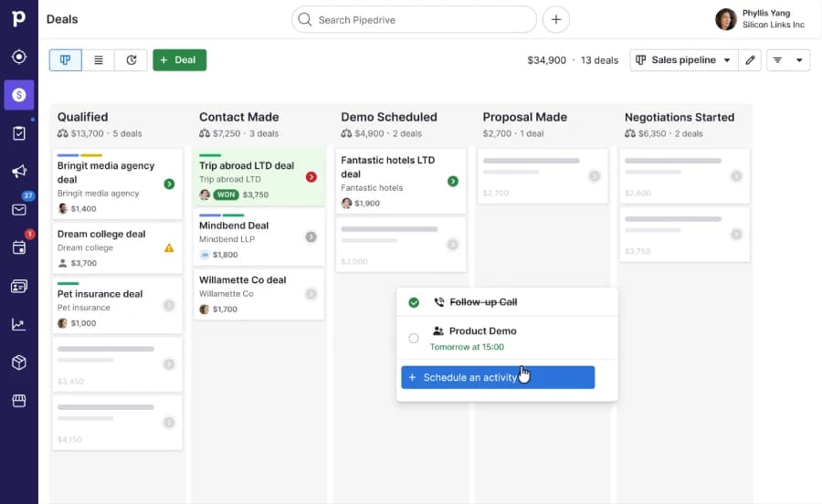
Task: Open Activities calendar icon in sidebar
Action: point(19,247)
